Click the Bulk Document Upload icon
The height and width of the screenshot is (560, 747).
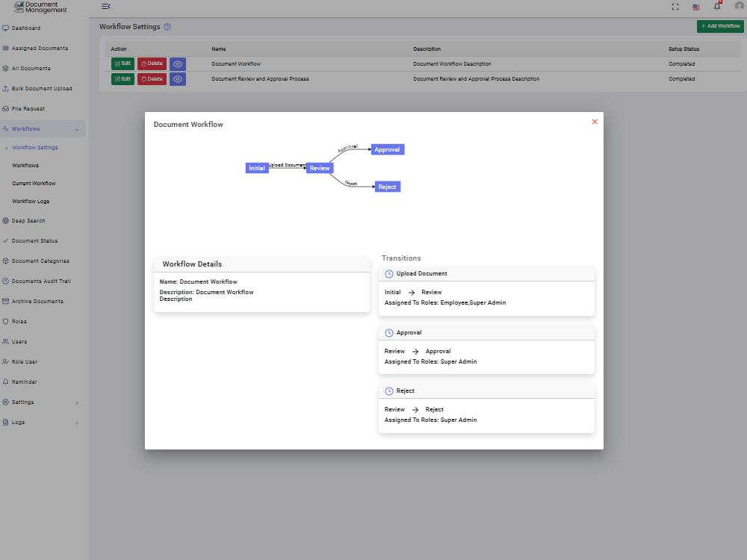[6, 89]
